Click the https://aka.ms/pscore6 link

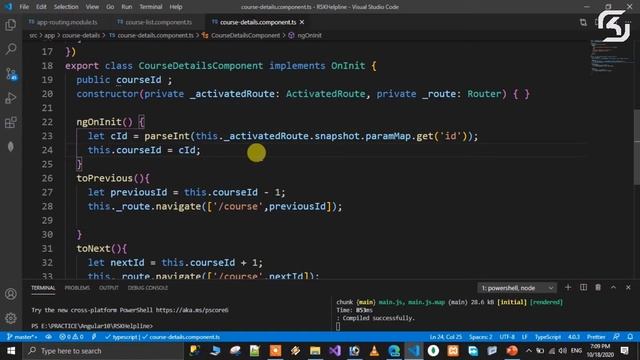coord(192,310)
